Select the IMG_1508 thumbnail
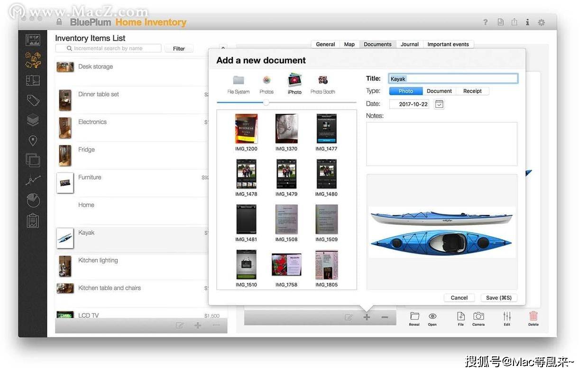 [x=286, y=219]
